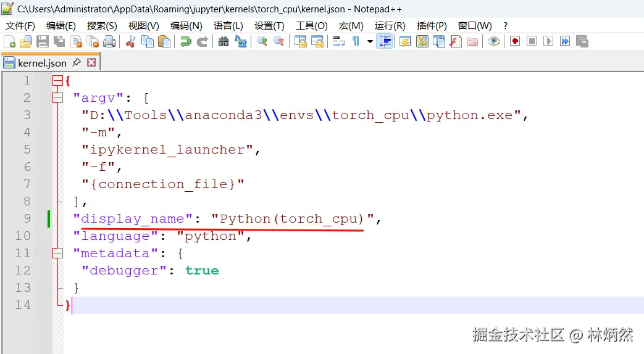Toggle file monitoring eye icon

click(494, 41)
